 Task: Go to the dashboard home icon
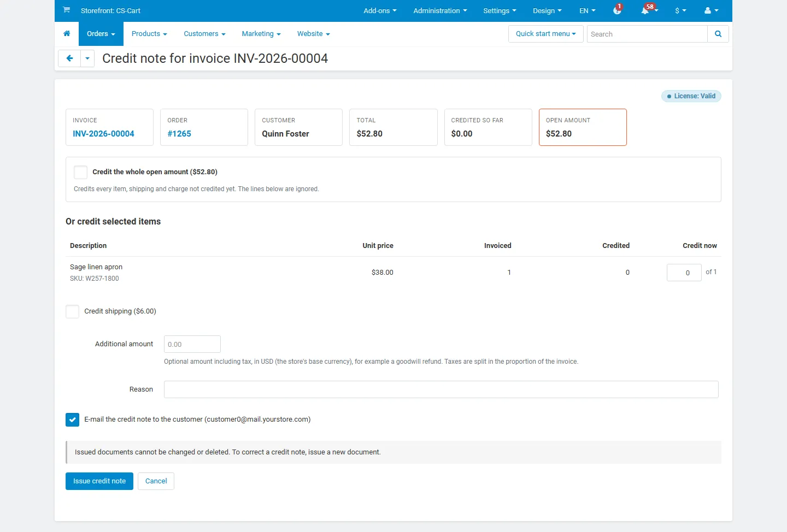pos(67,34)
